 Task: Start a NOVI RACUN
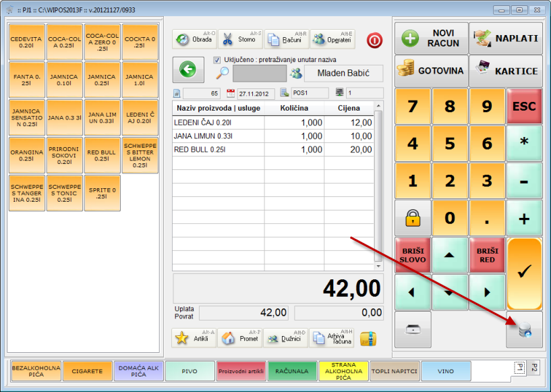point(432,38)
